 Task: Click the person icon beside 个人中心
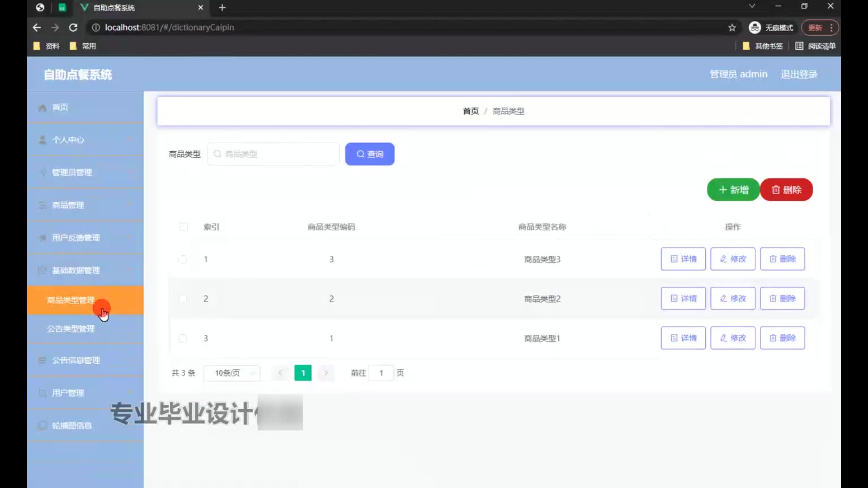click(x=42, y=140)
